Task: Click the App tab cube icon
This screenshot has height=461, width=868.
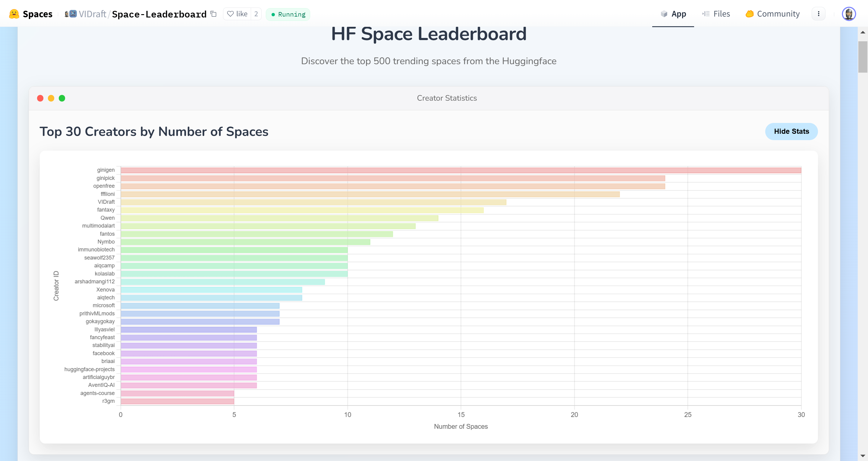Action: tap(664, 14)
